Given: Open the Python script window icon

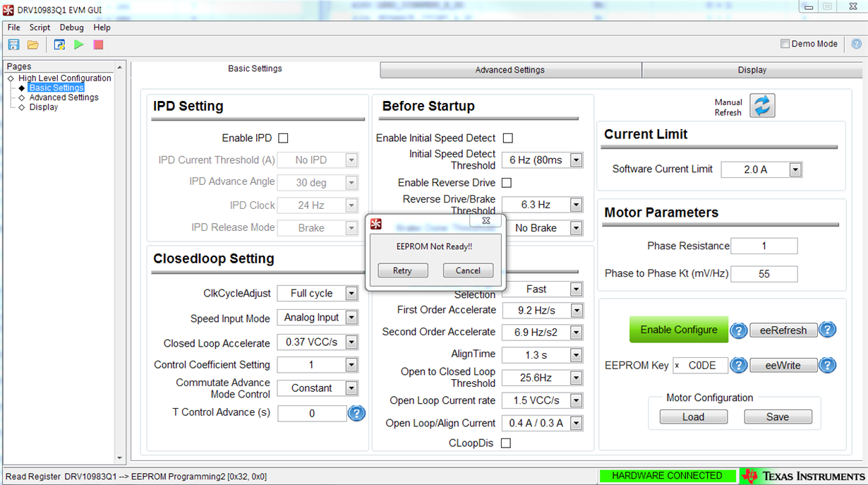Looking at the screenshot, I should [59, 44].
